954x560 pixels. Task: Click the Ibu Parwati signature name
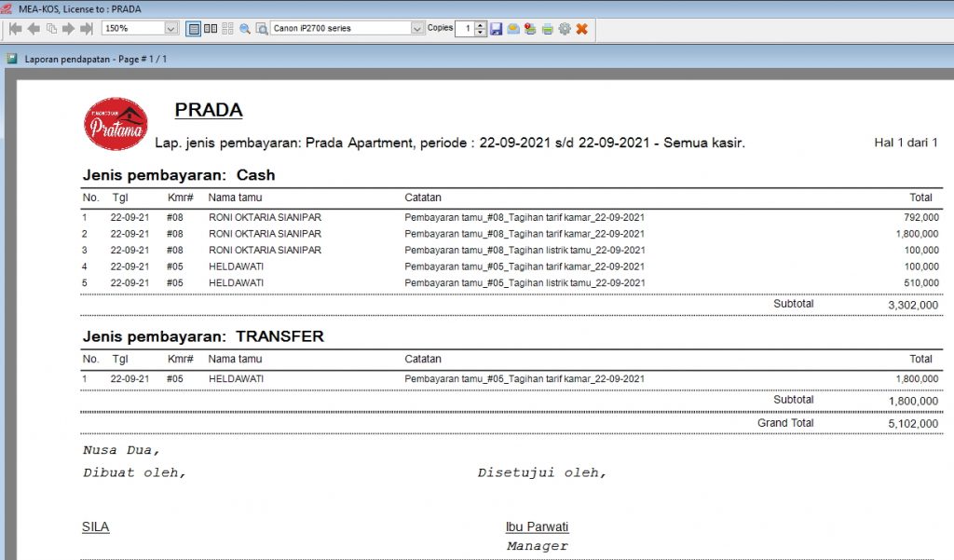(537, 527)
